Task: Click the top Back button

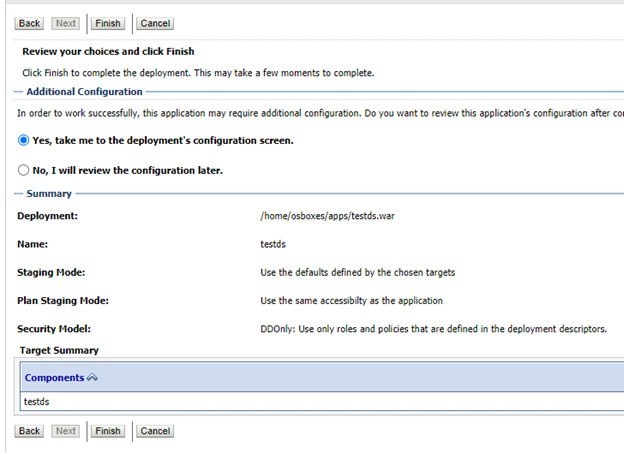Action: (29, 23)
